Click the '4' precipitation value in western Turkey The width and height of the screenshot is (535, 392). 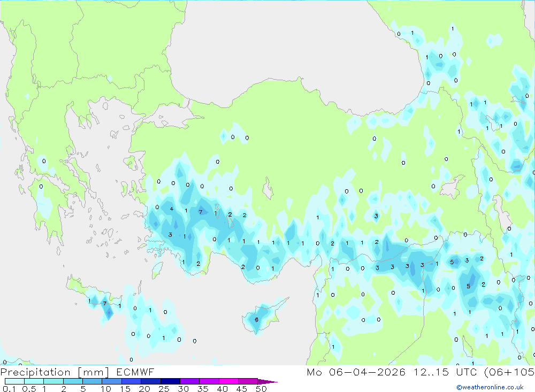coord(172,209)
